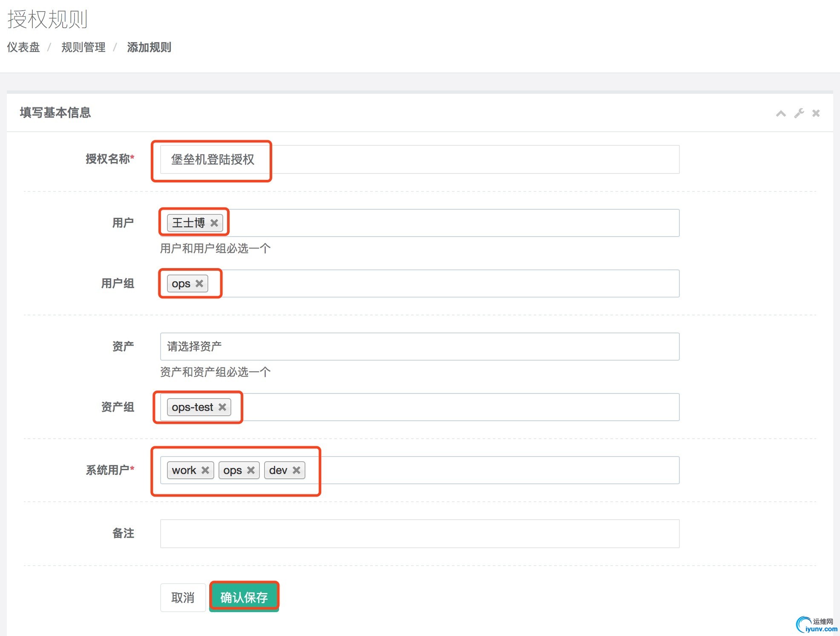Viewport: 840px width, 636px height.
Task: Remove ops tag from 用户组 field
Action: pyautogui.click(x=199, y=283)
